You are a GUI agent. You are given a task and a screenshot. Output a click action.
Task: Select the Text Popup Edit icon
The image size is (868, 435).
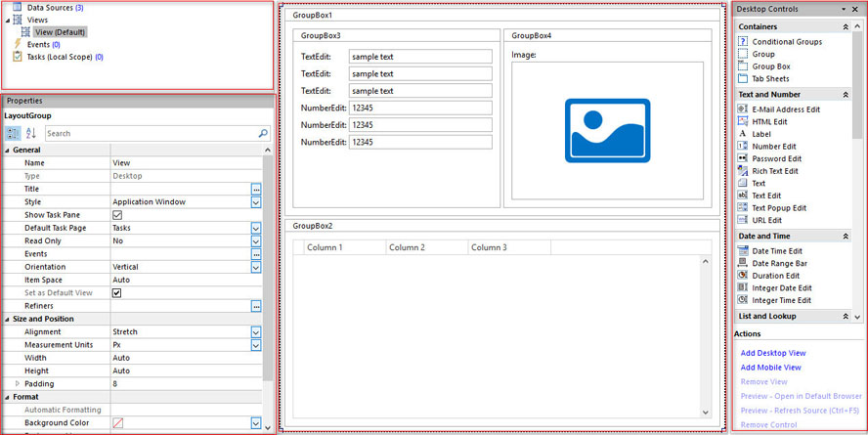(x=743, y=207)
